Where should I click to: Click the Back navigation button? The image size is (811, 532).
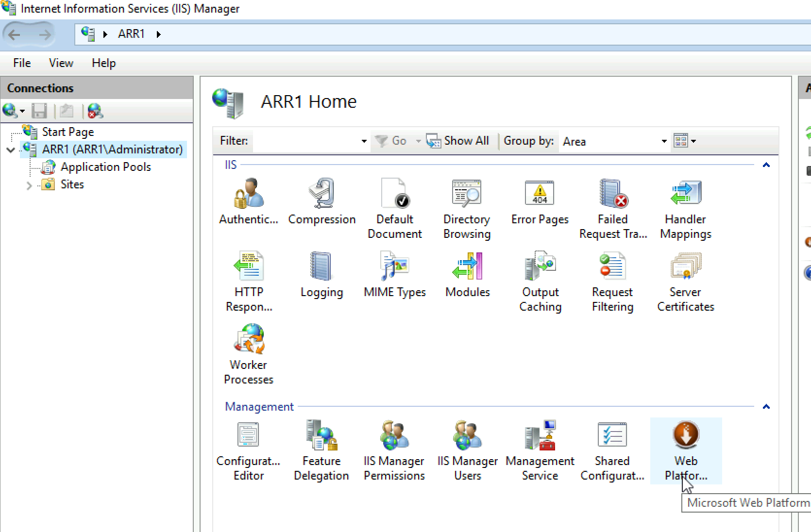click(x=15, y=34)
